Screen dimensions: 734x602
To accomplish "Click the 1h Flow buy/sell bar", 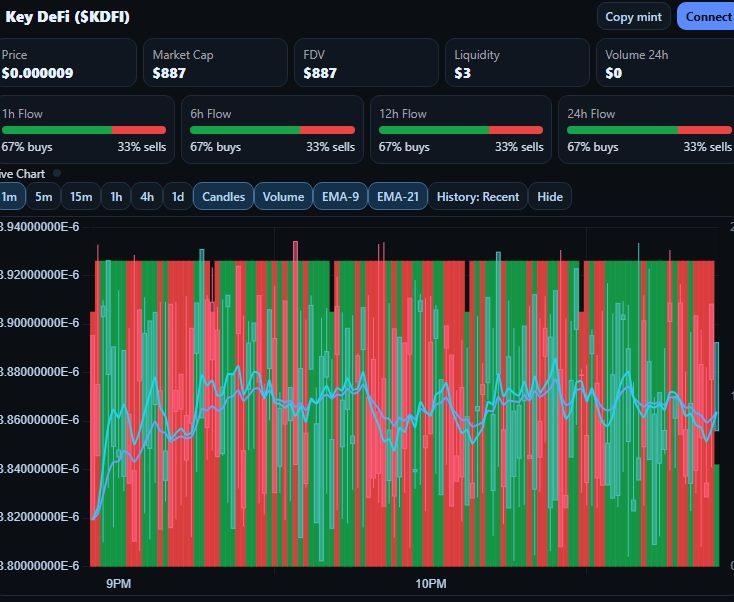I will coord(84,130).
